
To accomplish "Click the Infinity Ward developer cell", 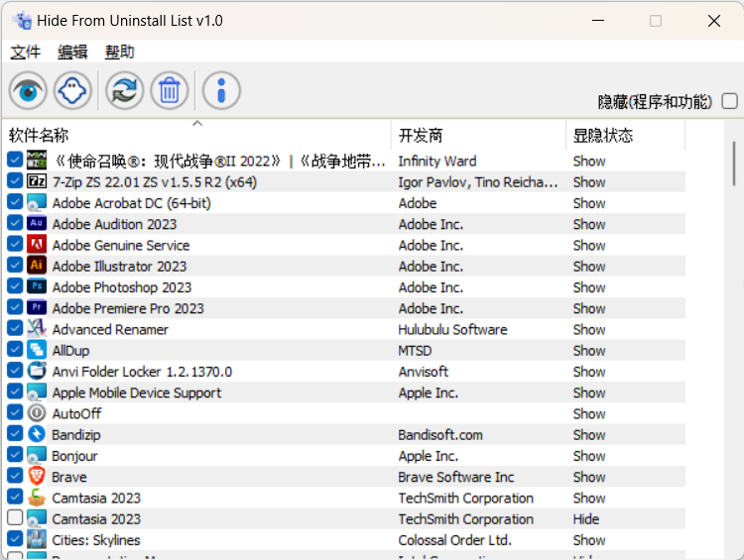I will click(x=437, y=162).
